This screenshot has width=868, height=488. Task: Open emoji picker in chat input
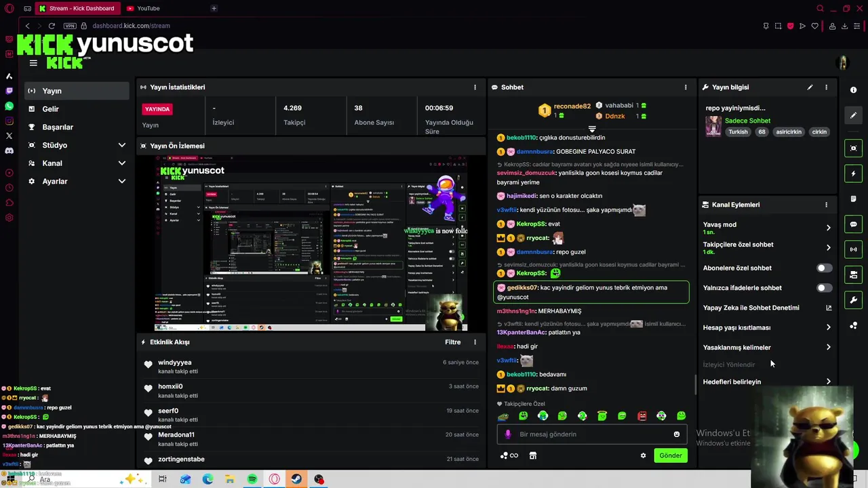677,434
